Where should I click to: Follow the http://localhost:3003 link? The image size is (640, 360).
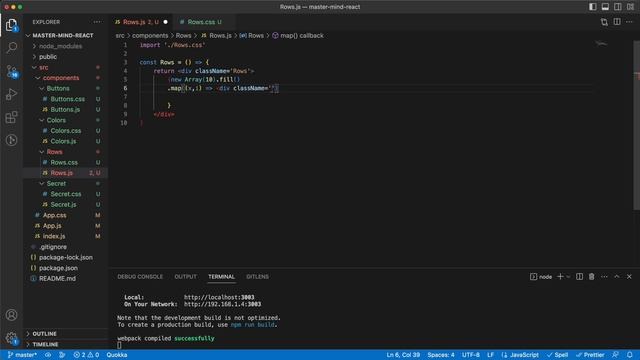(219, 298)
